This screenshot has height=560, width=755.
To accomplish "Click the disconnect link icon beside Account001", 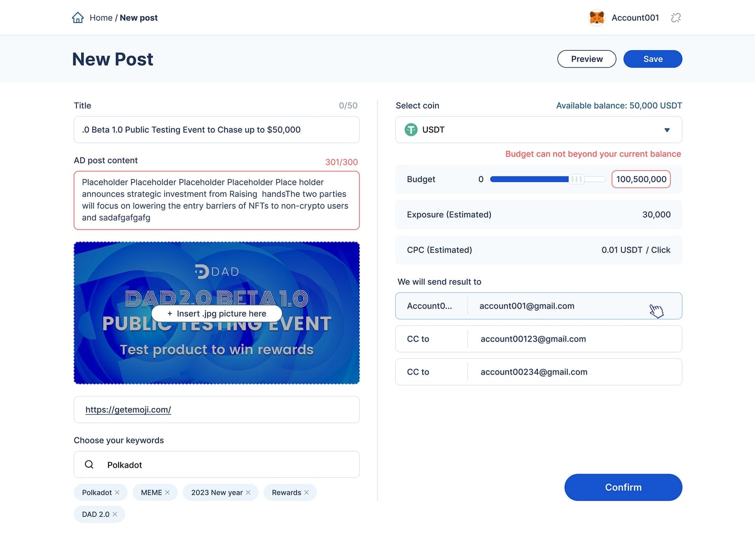I will click(x=676, y=18).
